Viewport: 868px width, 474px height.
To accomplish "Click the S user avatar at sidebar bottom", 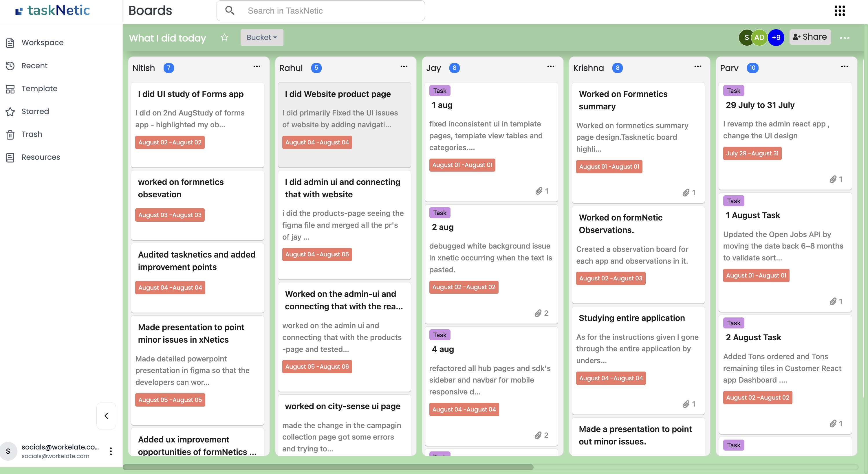I will pyautogui.click(x=8, y=451).
